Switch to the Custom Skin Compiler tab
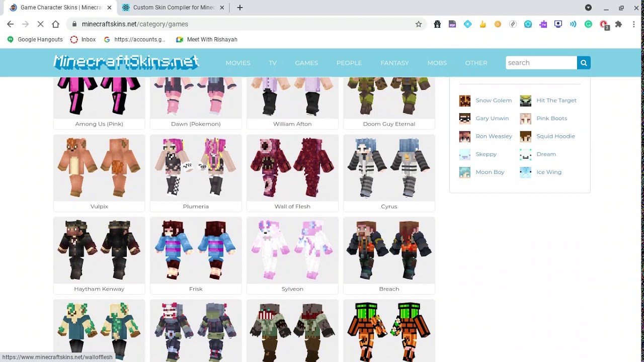 [x=171, y=8]
